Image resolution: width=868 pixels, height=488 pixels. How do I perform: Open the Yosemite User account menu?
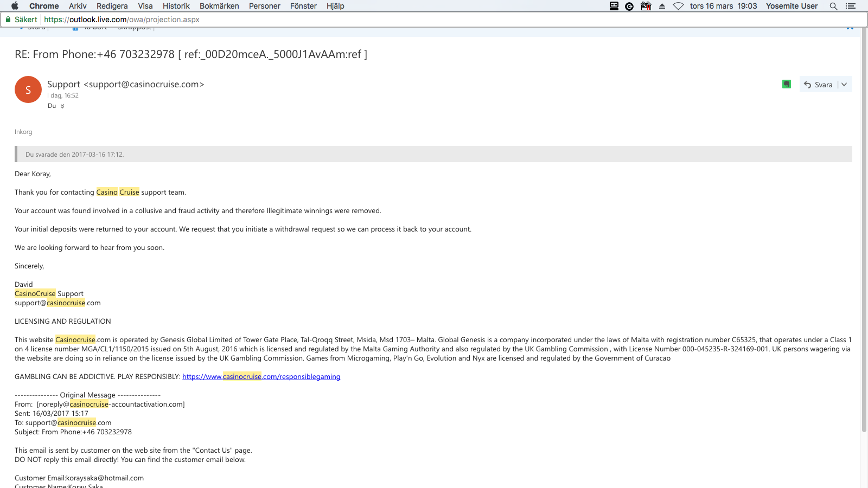(x=792, y=6)
